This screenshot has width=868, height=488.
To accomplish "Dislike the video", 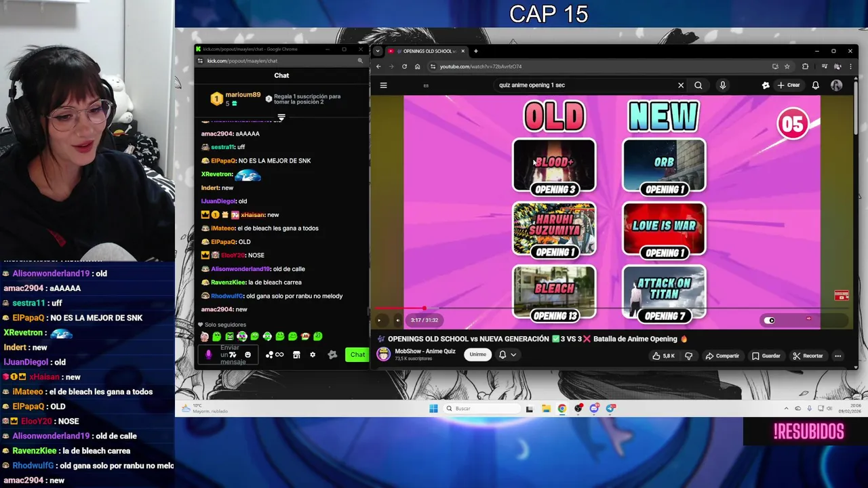I will tap(688, 356).
